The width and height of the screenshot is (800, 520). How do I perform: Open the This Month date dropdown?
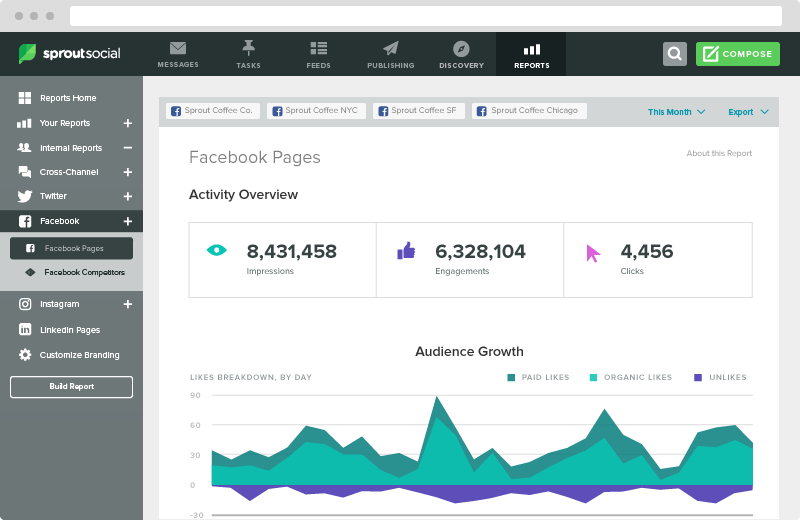(x=676, y=112)
